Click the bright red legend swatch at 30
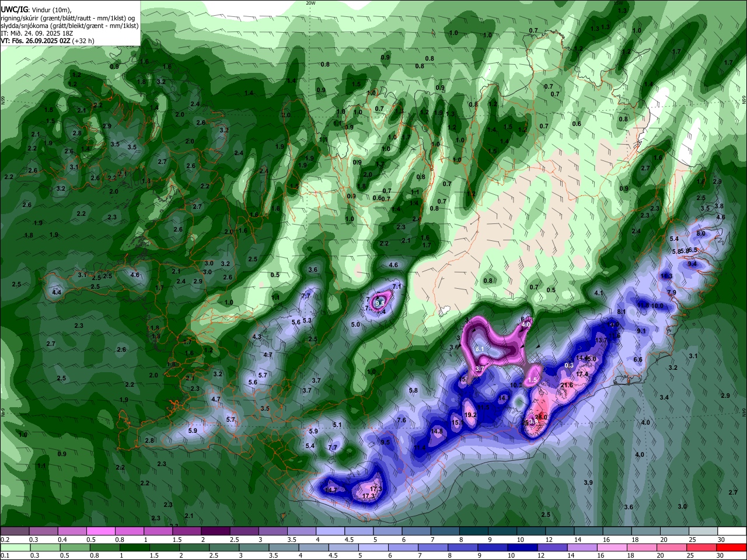The height and width of the screenshot is (560, 747). (x=732, y=547)
